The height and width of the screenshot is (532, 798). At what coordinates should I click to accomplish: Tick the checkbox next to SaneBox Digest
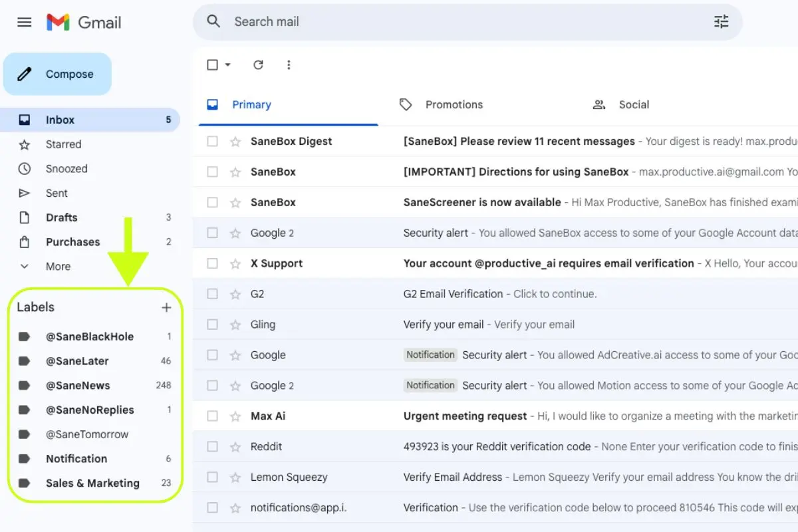tap(212, 141)
